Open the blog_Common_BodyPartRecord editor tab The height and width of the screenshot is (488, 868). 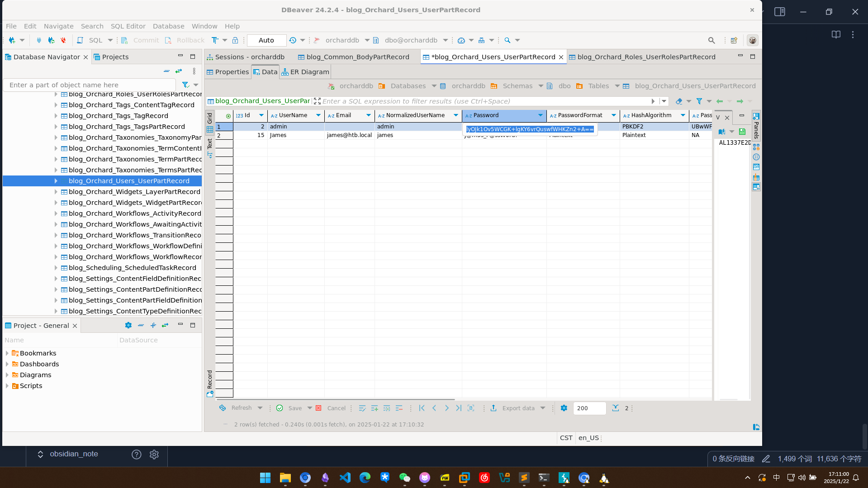pyautogui.click(x=357, y=57)
